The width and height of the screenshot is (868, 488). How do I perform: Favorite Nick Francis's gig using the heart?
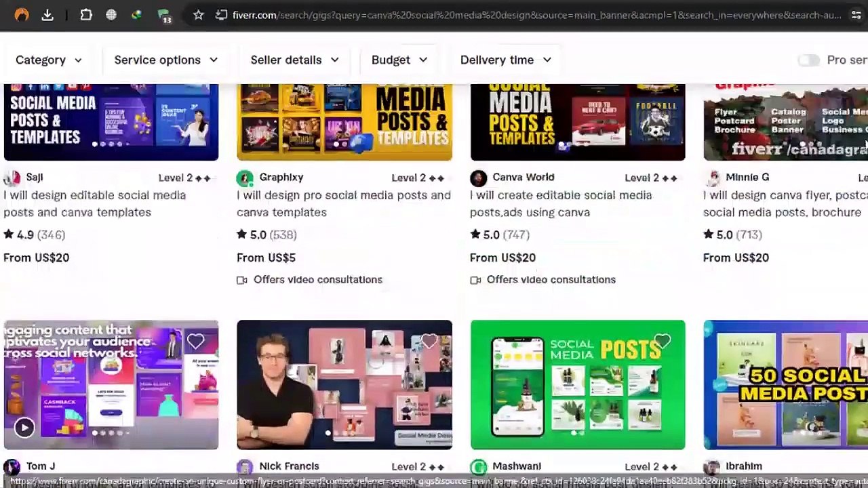tap(429, 342)
